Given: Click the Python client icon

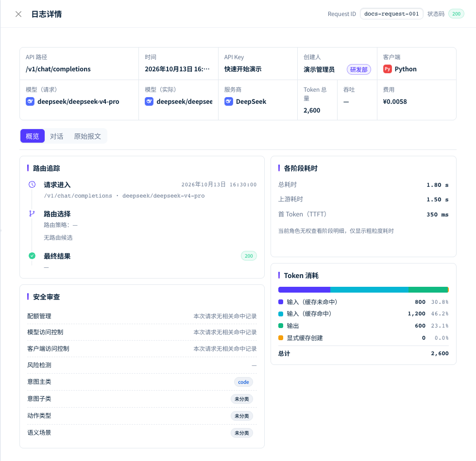Looking at the screenshot, I should tap(387, 69).
